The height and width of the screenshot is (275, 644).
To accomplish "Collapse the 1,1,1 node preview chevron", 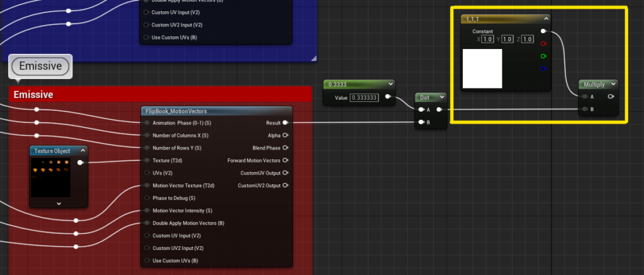I will (x=546, y=18).
